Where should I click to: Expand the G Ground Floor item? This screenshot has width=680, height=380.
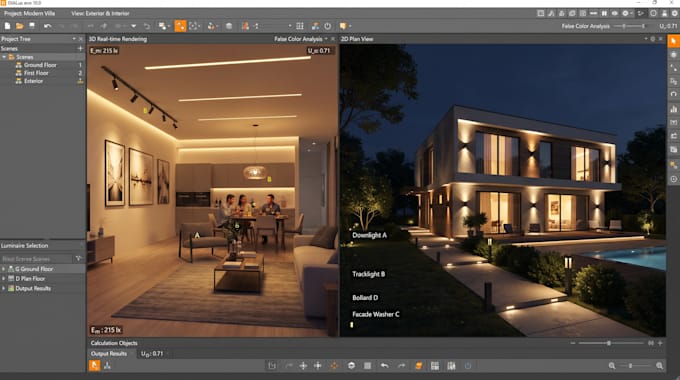(x=3, y=269)
